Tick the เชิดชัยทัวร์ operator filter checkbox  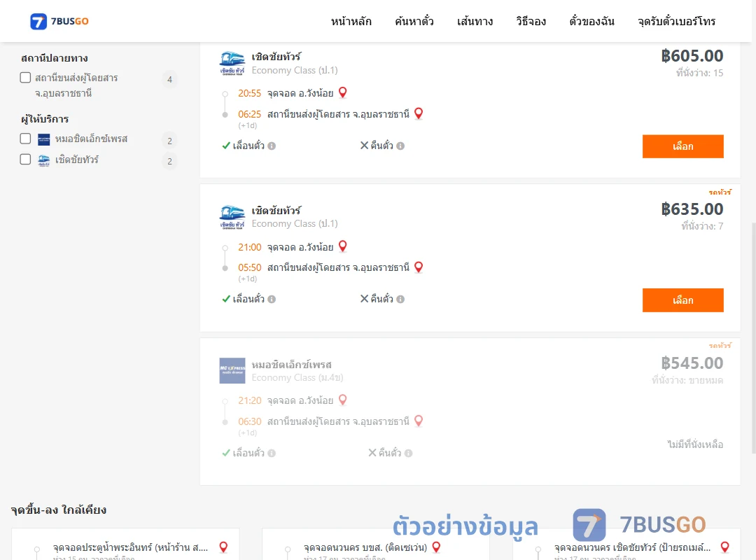(26, 159)
